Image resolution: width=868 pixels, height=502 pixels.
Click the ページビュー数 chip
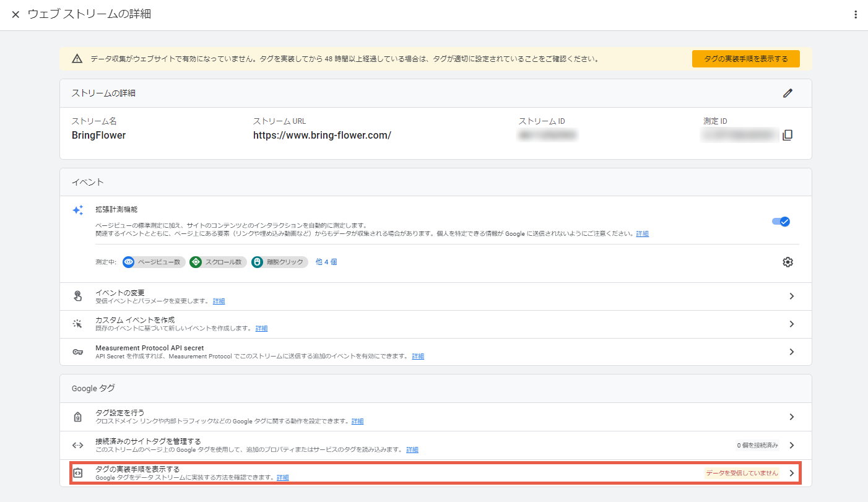[x=154, y=262]
